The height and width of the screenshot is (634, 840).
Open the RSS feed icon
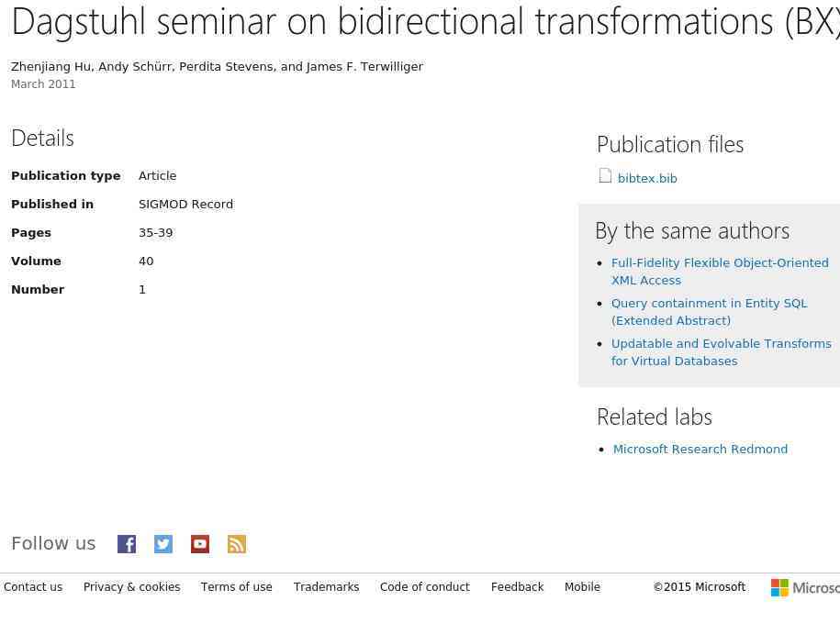tap(237, 544)
